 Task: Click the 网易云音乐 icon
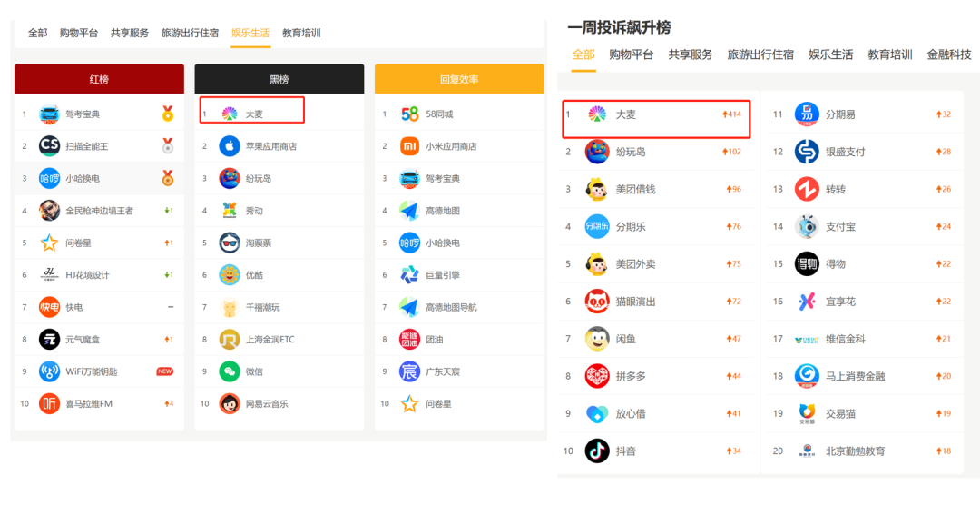click(230, 403)
